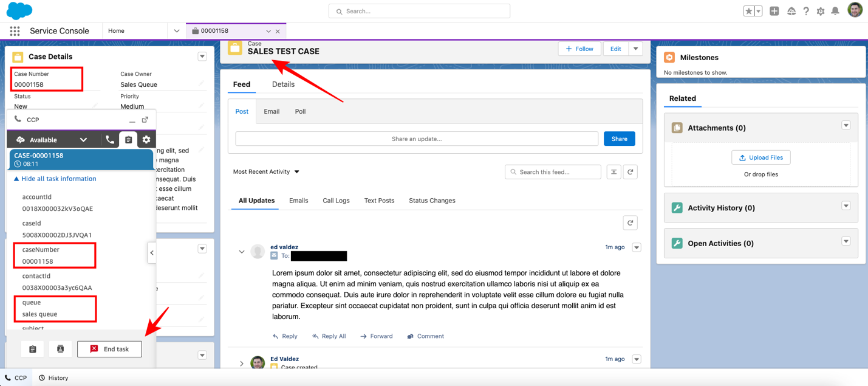Open the Most Recent Activity sort dropdown

[266, 172]
